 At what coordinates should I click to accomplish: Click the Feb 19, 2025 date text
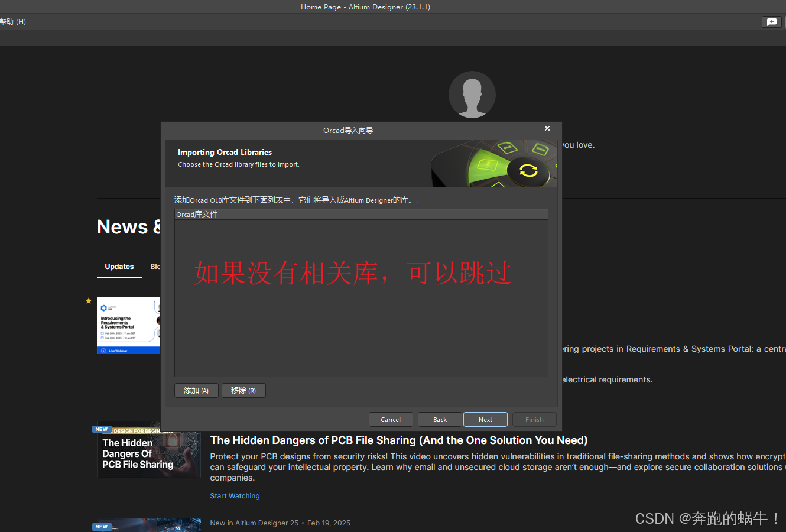(x=329, y=523)
